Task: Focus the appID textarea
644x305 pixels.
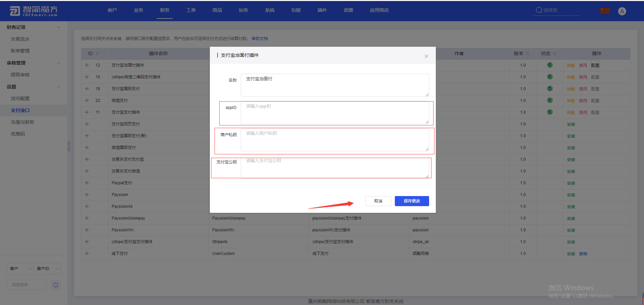Action: click(x=335, y=113)
